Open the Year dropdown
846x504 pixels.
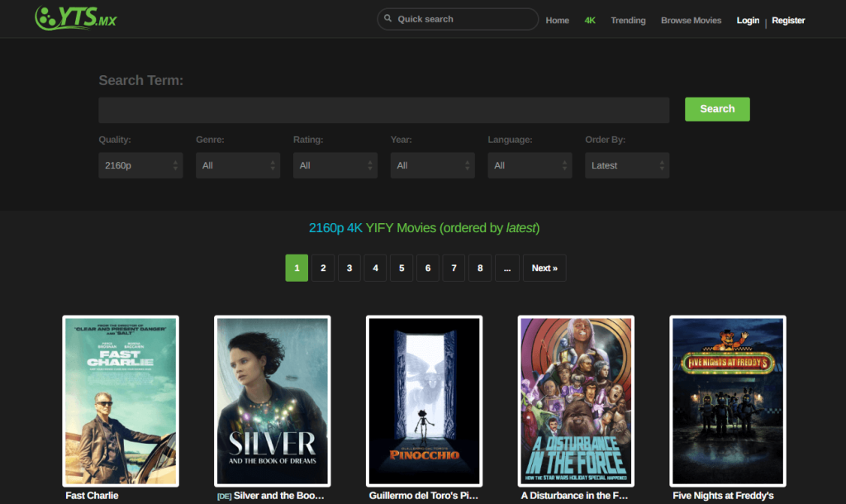pos(432,165)
